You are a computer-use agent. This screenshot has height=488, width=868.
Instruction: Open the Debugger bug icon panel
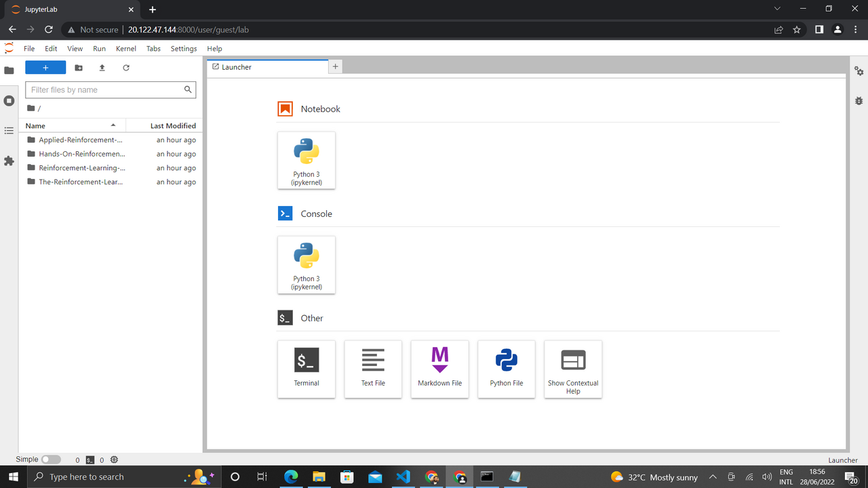point(859,101)
